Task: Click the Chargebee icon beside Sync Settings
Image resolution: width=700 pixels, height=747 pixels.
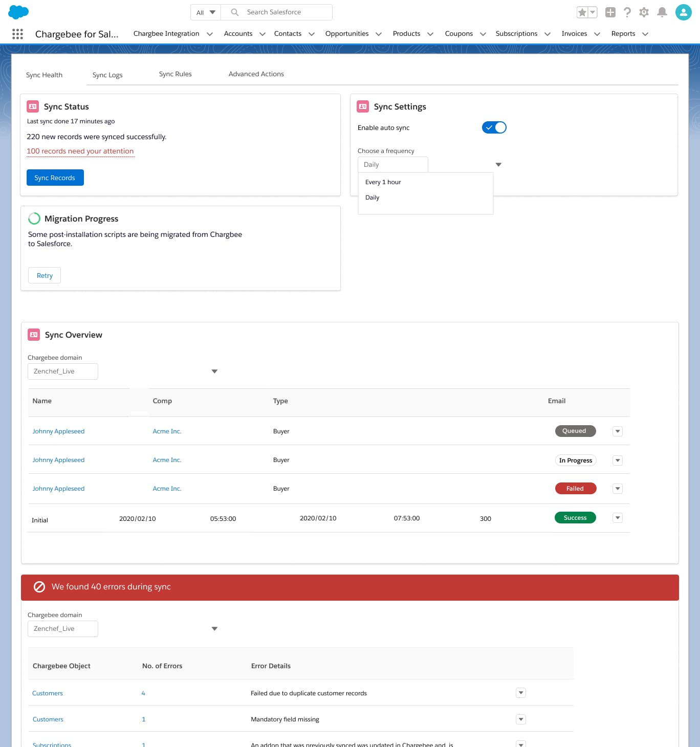Action: 363,106
